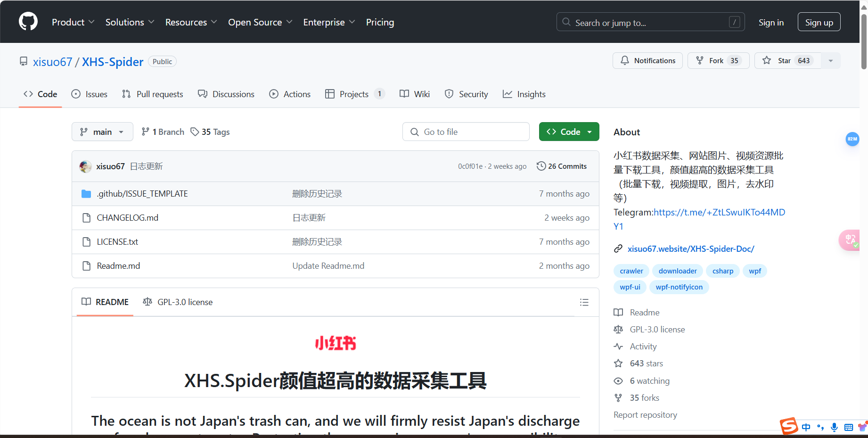Image resolution: width=868 pixels, height=438 pixels.
Task: Click the crawler topic tag
Action: point(631,271)
